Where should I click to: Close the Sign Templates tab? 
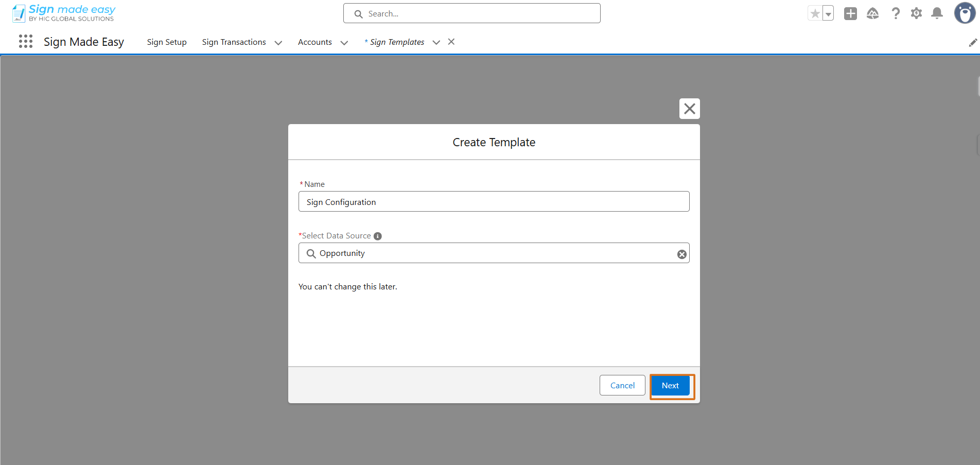(451, 42)
